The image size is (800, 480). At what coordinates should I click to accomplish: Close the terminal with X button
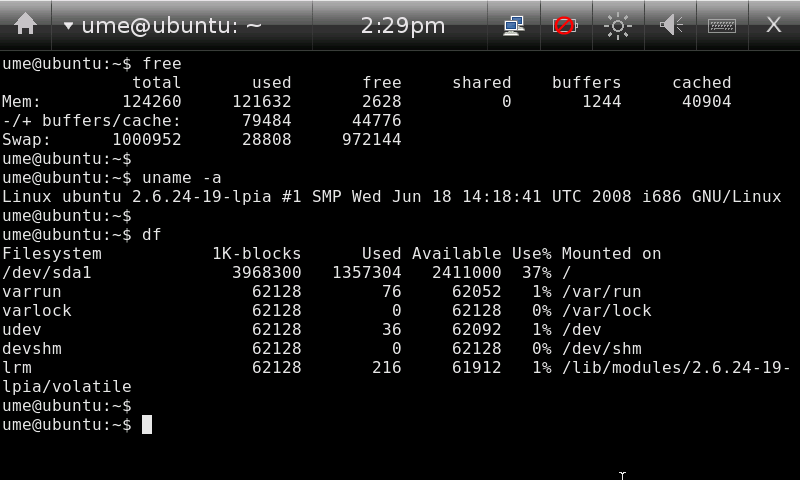(x=773, y=24)
